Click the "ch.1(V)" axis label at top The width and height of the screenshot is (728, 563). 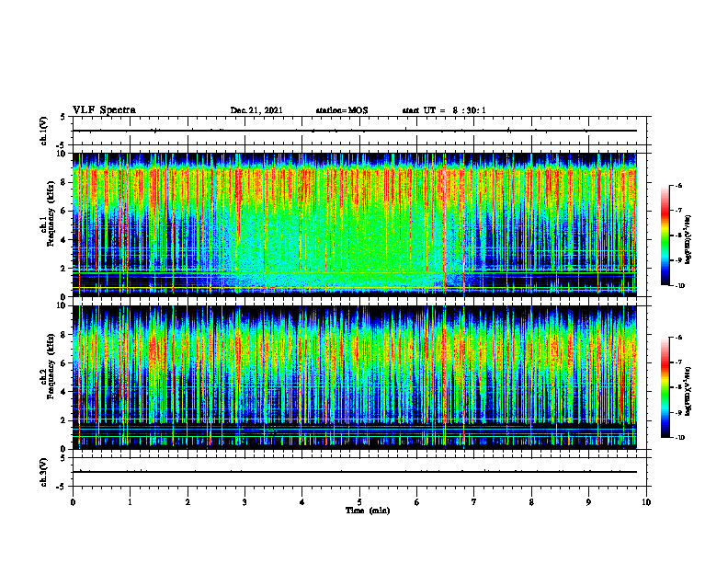pyautogui.click(x=44, y=131)
